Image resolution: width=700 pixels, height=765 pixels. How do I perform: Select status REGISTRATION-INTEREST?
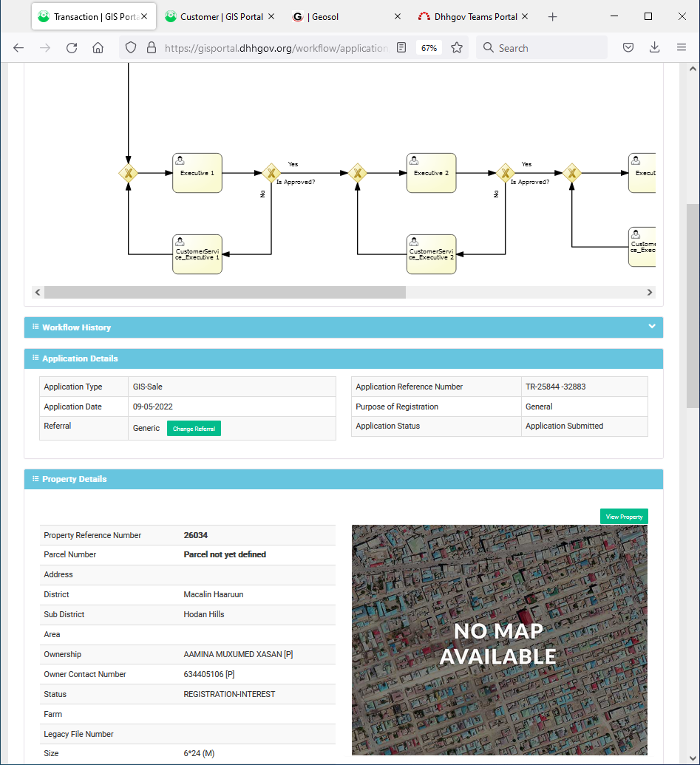229,694
